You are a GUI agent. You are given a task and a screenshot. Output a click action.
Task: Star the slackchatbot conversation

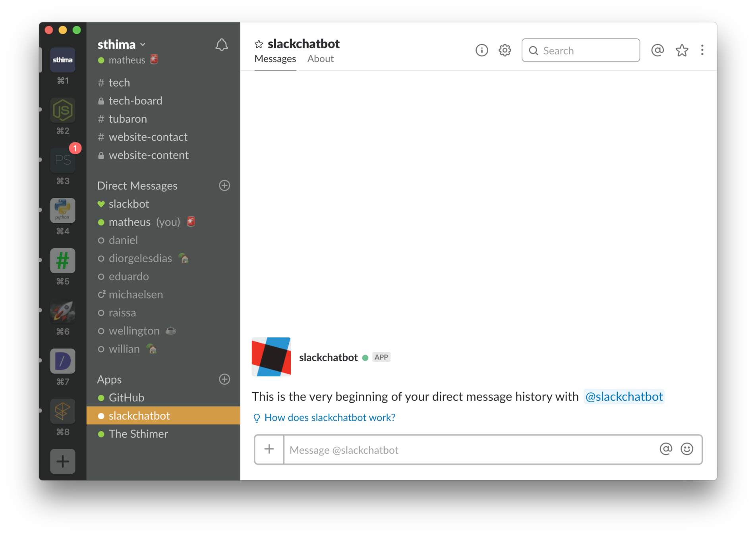(x=259, y=44)
